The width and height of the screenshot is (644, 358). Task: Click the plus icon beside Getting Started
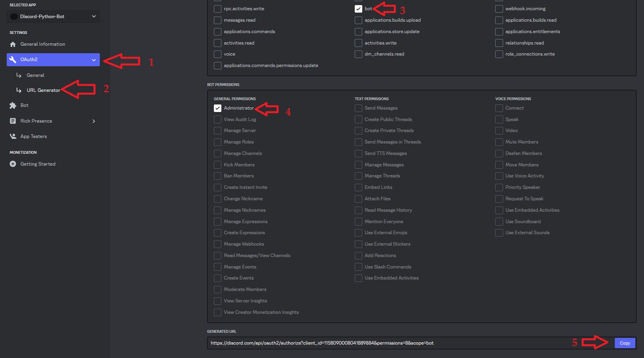tap(13, 164)
